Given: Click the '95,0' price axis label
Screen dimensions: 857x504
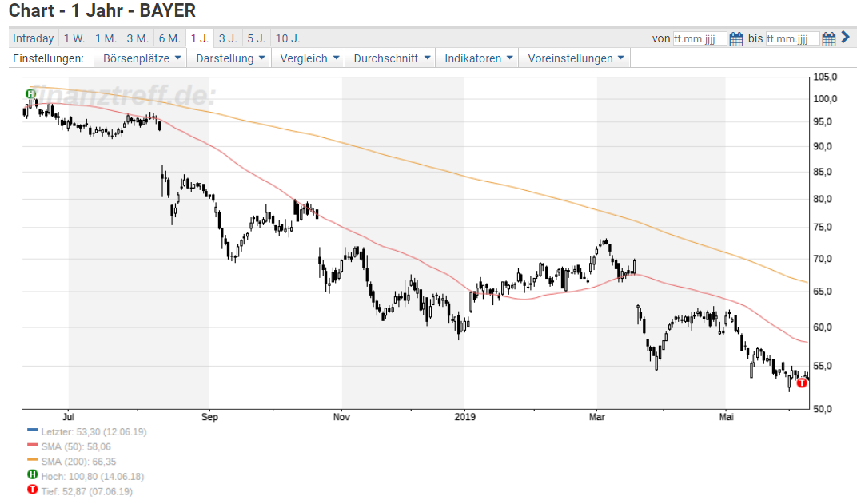Looking at the screenshot, I should (x=823, y=121).
